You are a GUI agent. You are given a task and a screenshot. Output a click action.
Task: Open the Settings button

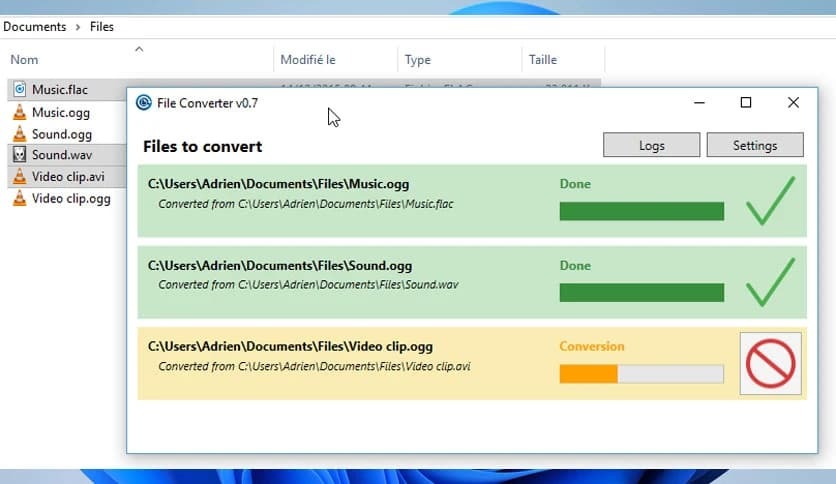click(x=754, y=145)
